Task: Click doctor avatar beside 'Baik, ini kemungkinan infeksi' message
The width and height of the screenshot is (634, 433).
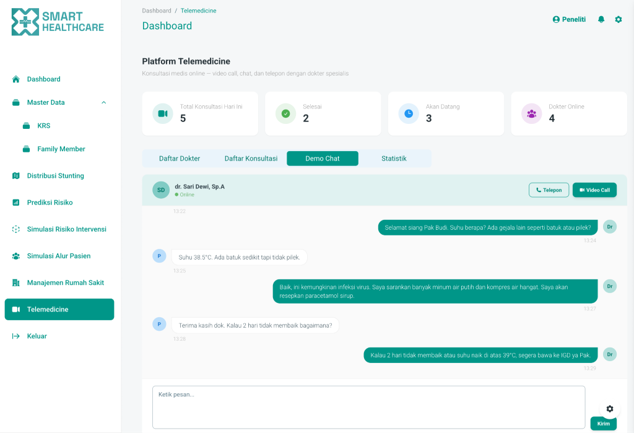Action: [610, 286]
